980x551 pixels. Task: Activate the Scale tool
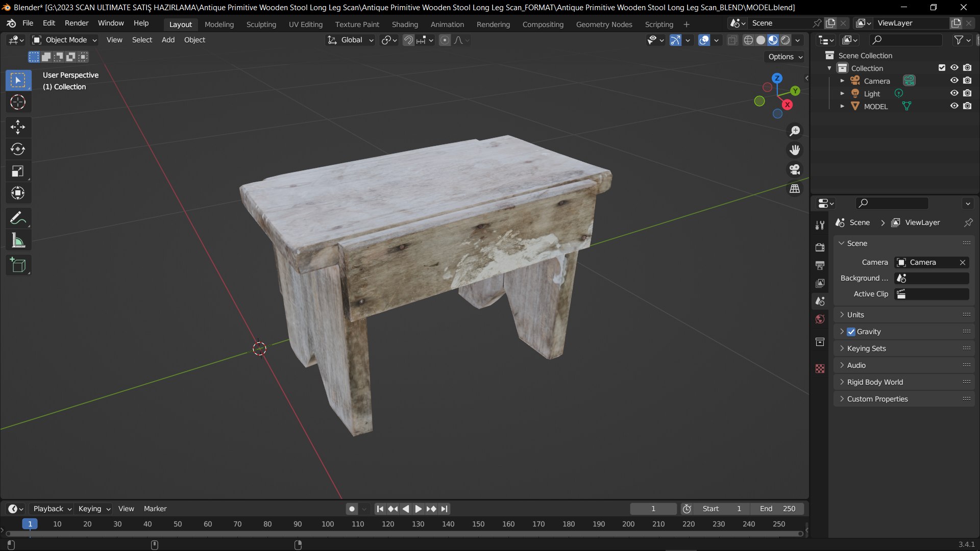pyautogui.click(x=18, y=171)
